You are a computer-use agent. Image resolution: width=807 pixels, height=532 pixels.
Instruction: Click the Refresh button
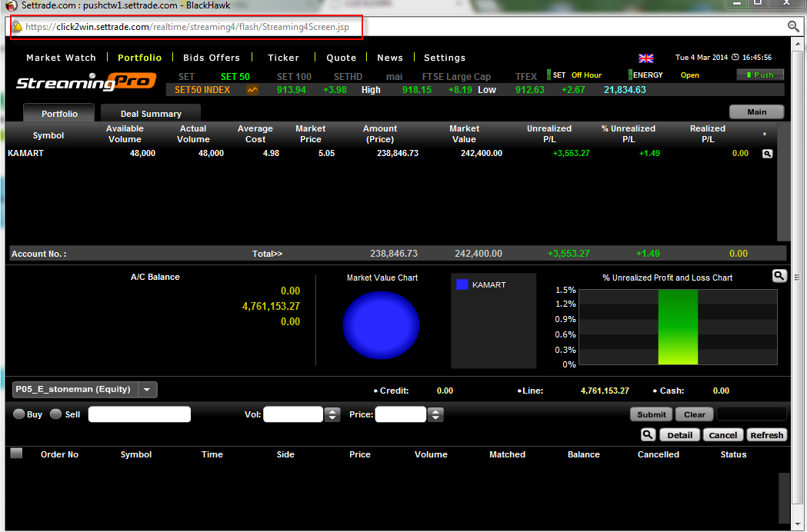766,435
